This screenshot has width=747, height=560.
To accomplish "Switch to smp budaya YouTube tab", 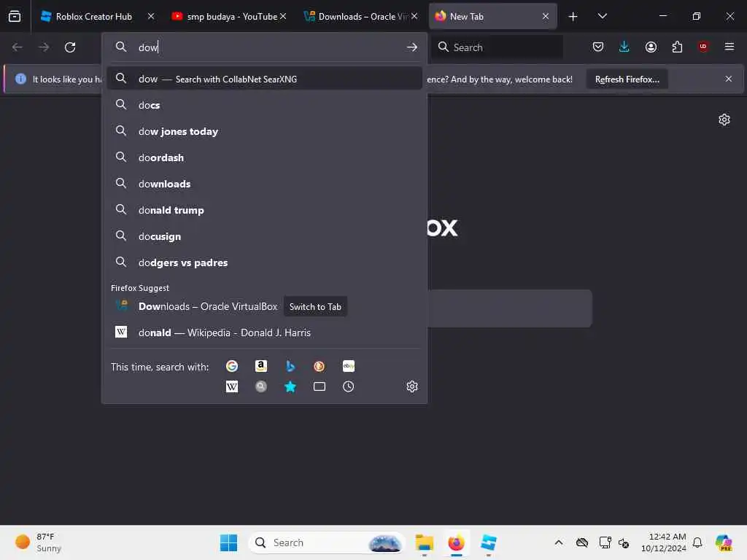I will pos(228,16).
